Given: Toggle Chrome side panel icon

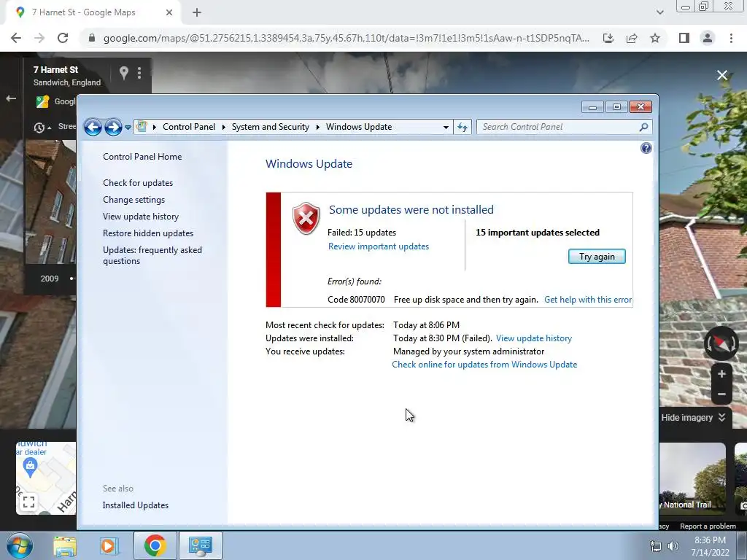Looking at the screenshot, I should (684, 38).
